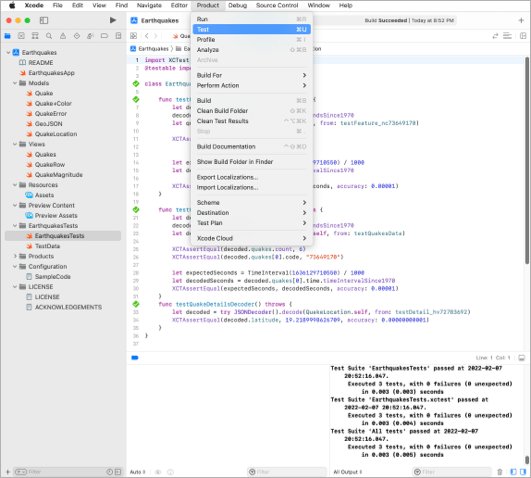The height and width of the screenshot is (478, 531).
Task: Choose Show Build Folder in Finder
Action: pyautogui.click(x=252, y=162)
